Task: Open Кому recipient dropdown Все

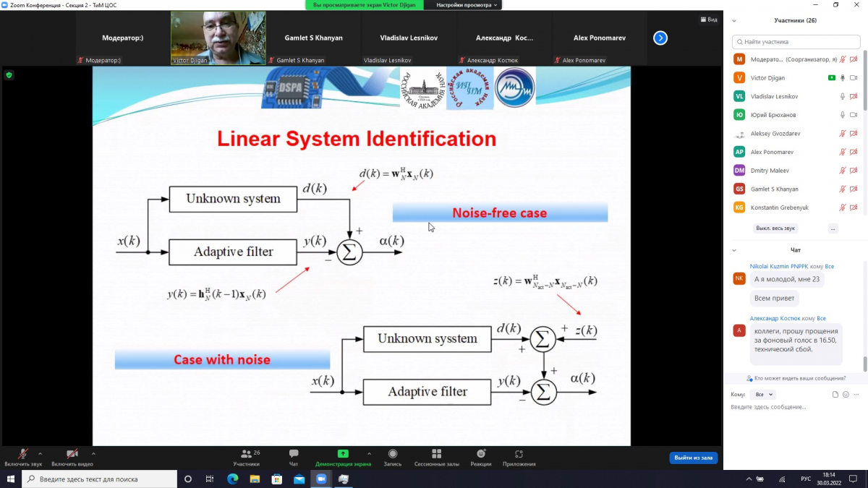Action: coord(764,395)
